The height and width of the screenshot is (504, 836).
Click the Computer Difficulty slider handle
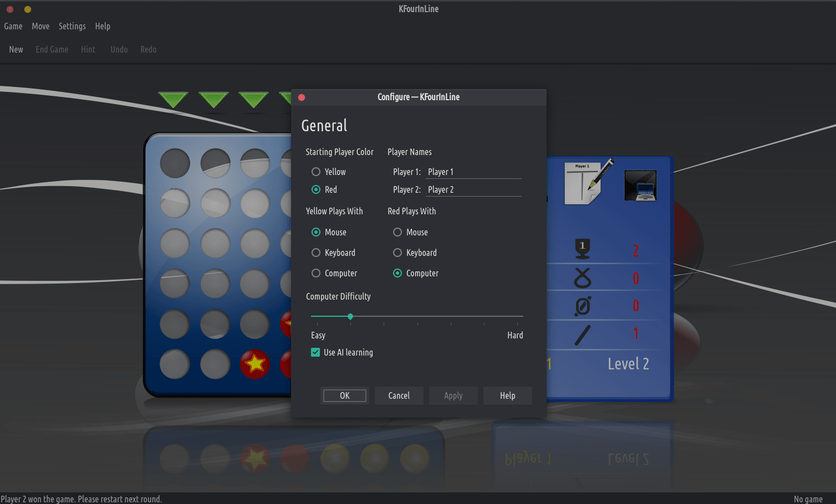tap(350, 316)
